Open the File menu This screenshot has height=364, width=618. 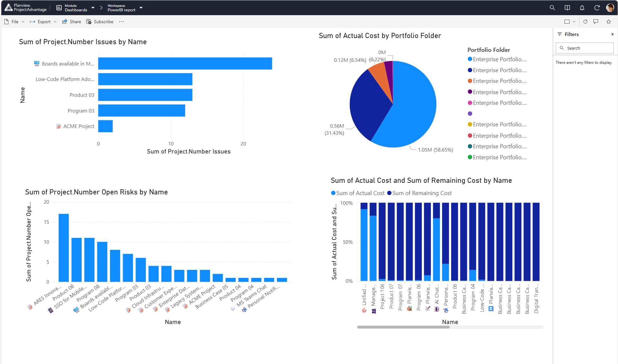15,22
